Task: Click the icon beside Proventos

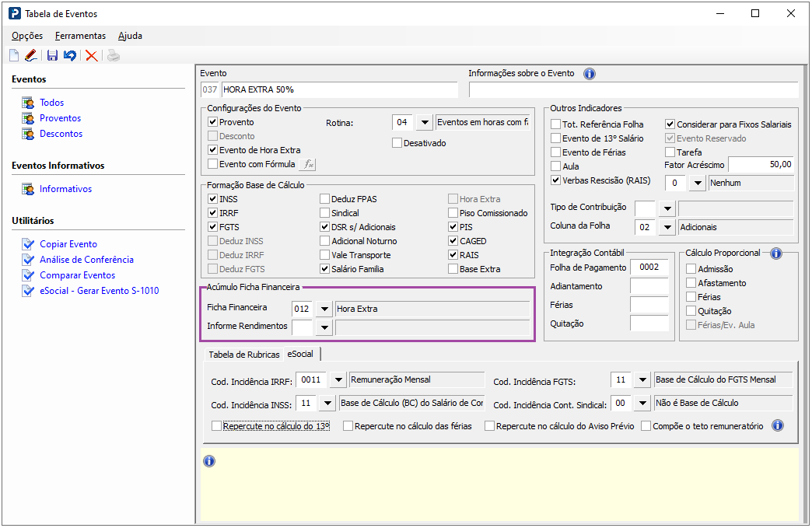Action: click(x=28, y=118)
